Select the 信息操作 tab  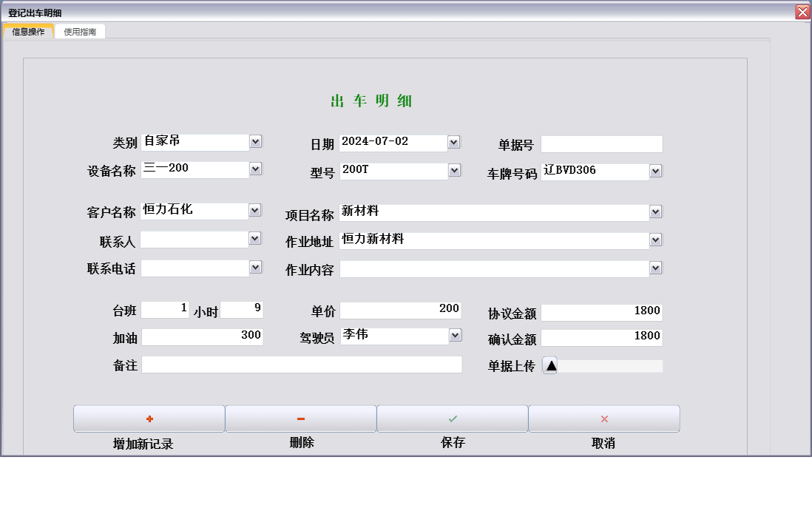click(28, 31)
